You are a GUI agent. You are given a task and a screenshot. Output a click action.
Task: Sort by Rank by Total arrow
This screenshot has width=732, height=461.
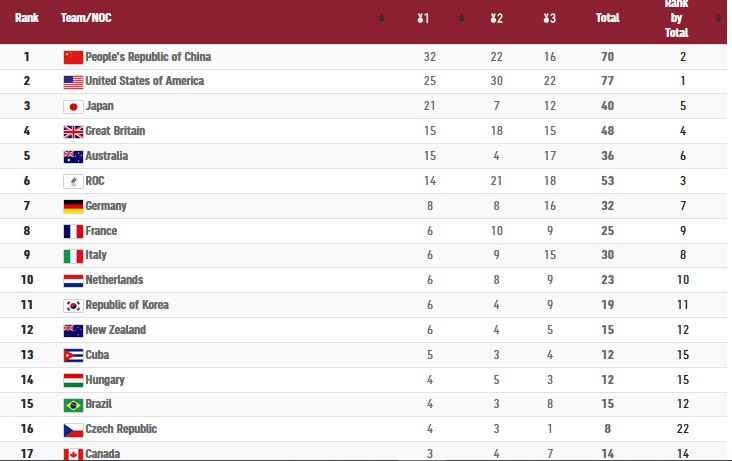[x=718, y=18]
